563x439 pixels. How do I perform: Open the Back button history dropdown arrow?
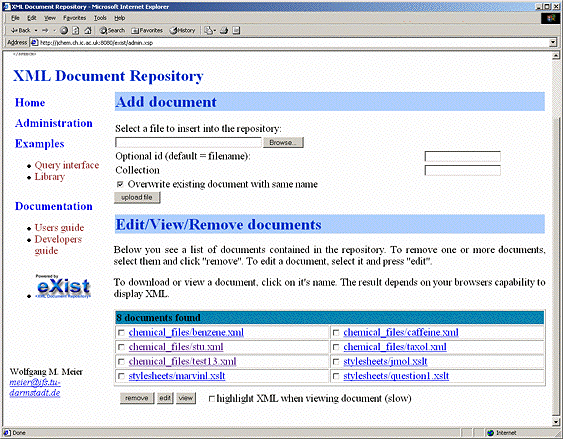[36, 31]
